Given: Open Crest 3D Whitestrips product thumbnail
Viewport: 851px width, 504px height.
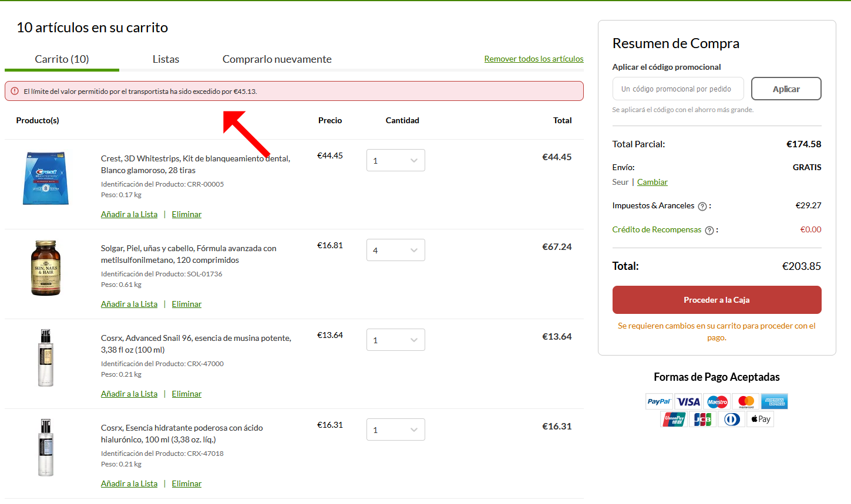Looking at the screenshot, I should [x=46, y=178].
